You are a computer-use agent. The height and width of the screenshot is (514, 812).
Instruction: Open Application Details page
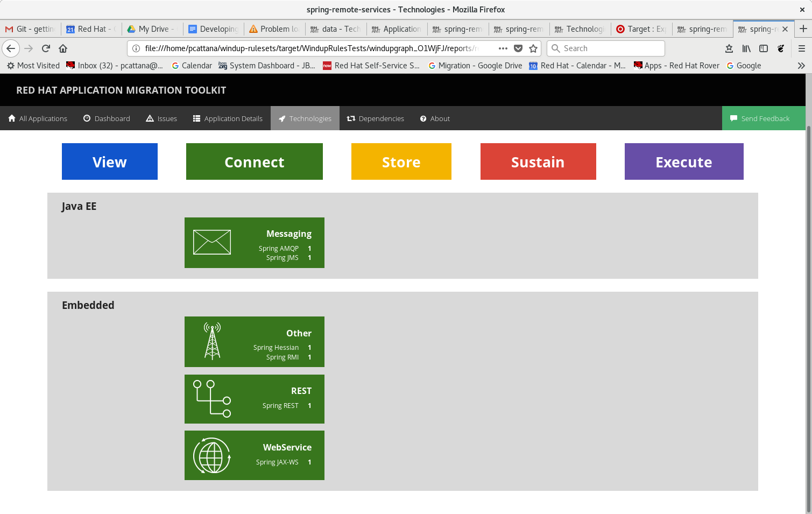[228, 118]
